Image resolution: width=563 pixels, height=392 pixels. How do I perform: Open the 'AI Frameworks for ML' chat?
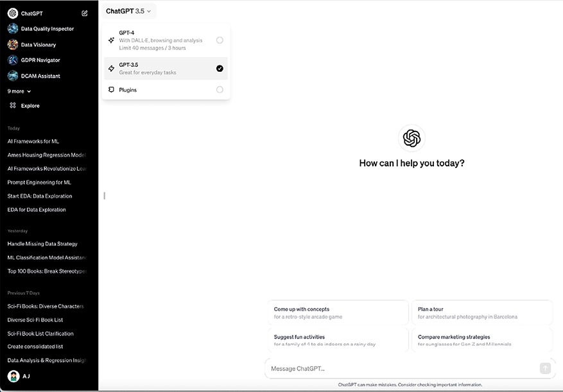coord(33,141)
